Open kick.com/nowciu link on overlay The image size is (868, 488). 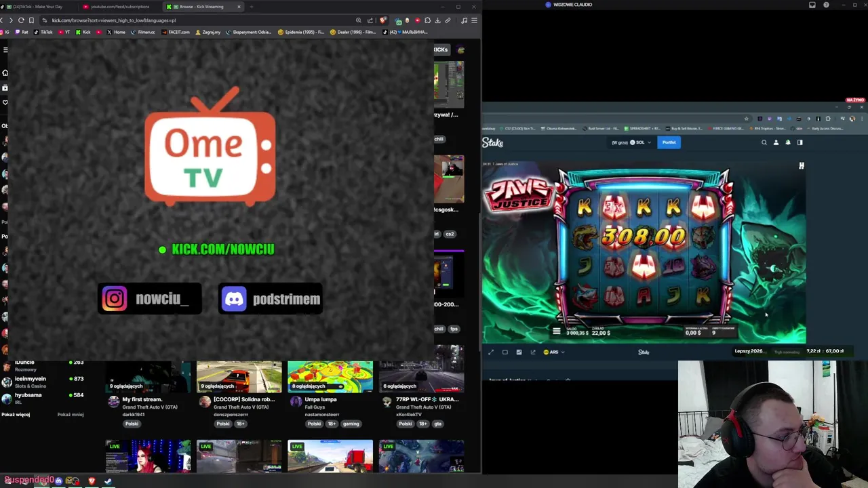[x=222, y=249]
